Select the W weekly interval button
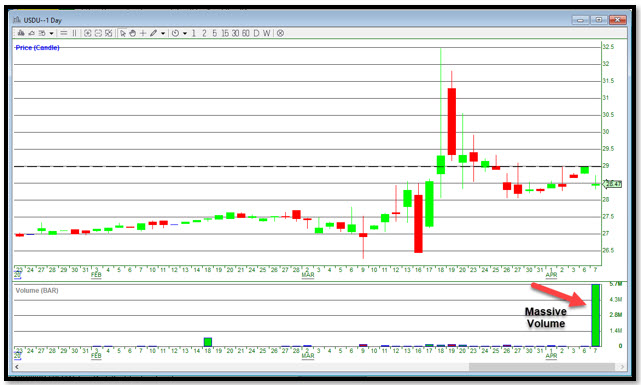Screen dimensions: 641x385 click(267, 34)
